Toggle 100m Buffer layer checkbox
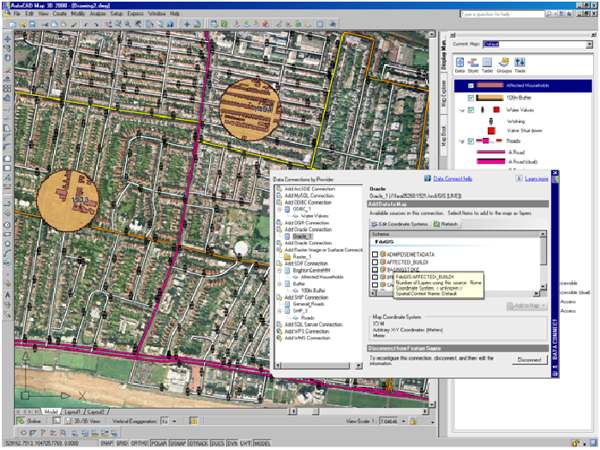Screen dimensions: 600x450 pos(471,98)
